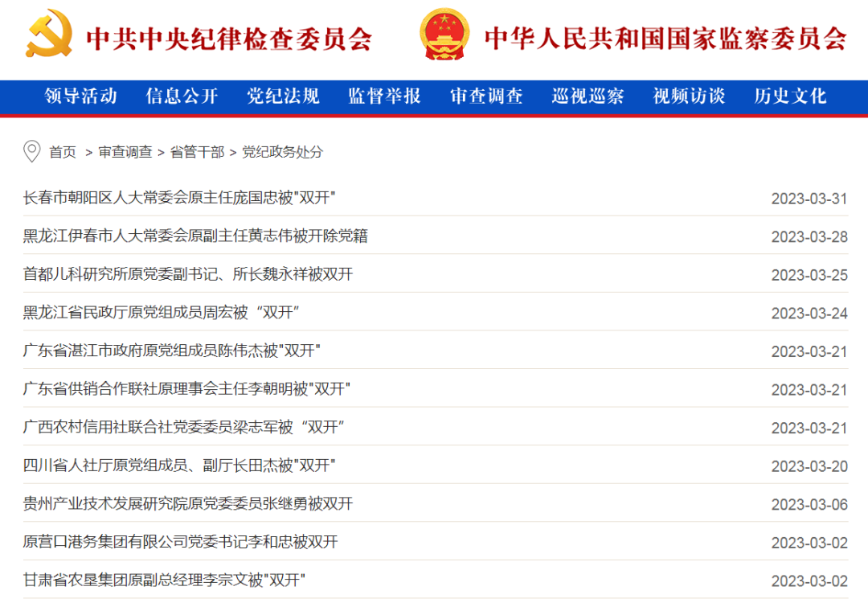Open the 信息公开 navigation menu
The width and height of the screenshot is (868, 603).
point(182,96)
